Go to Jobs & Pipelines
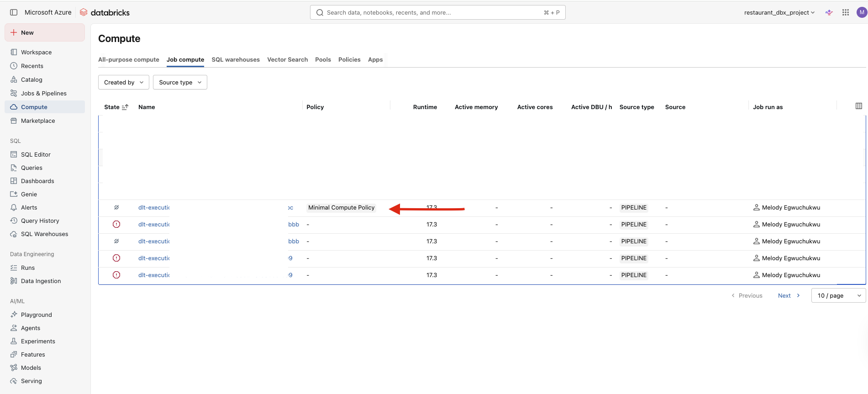Screen dimensions: 868x394 click(43, 93)
